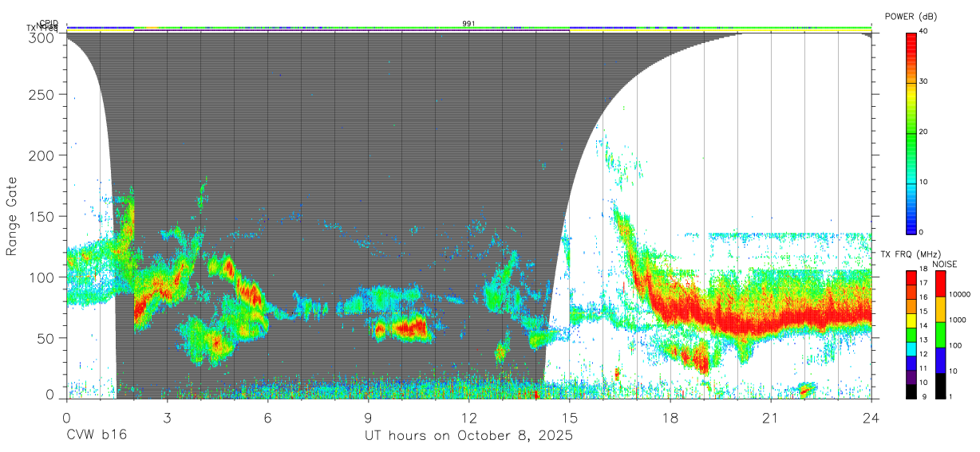Click the black 9–10 MHz TX FRQ swatch
980x452 pixels.
(x=911, y=390)
